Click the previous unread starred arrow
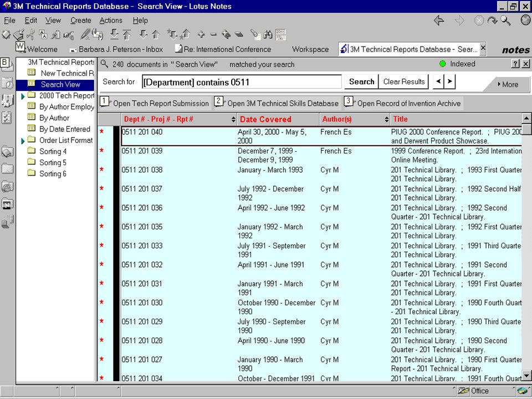532x399 pixels. tap(185, 34)
